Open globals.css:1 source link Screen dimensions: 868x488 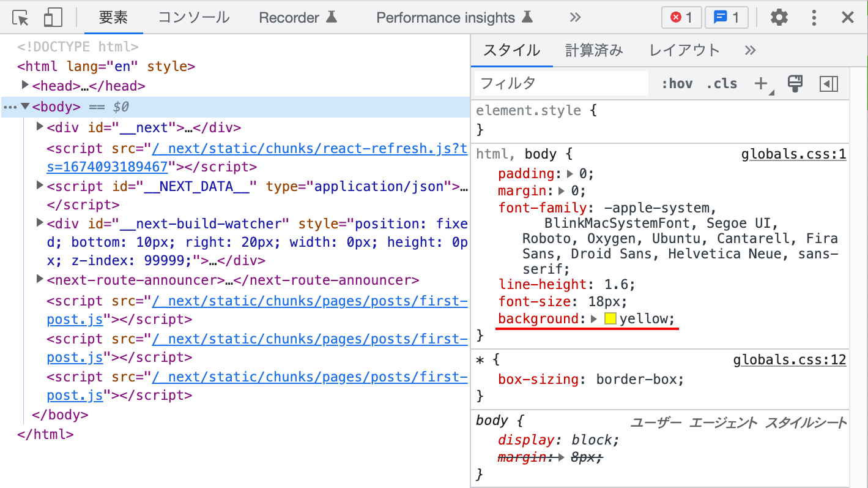(x=793, y=154)
